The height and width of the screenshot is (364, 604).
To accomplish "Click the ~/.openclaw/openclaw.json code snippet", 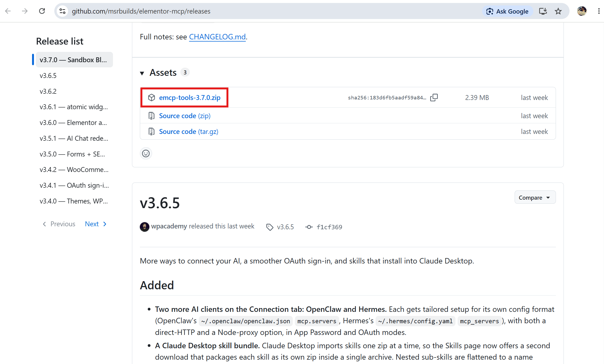I will [246, 321].
